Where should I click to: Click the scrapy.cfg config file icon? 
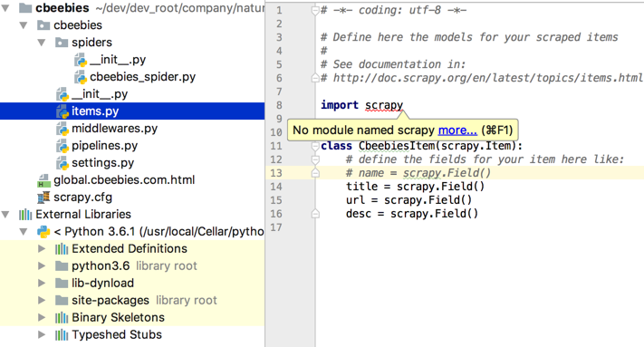[43, 198]
